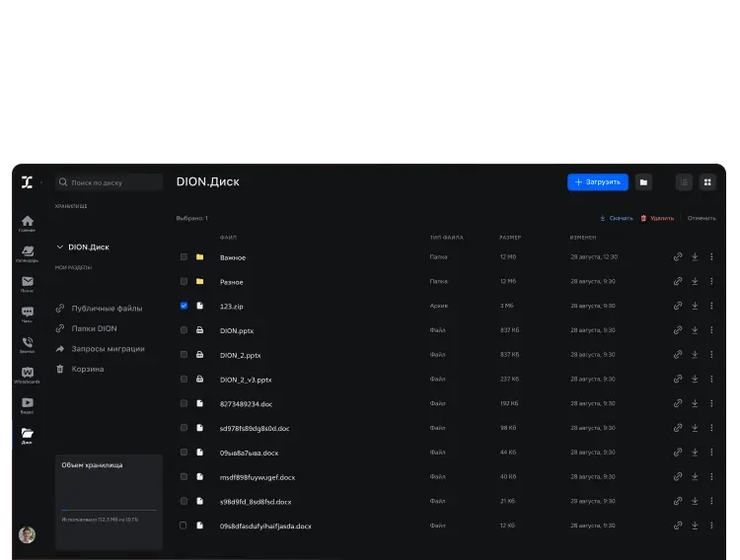Copy share link for Разное folder
The height and width of the screenshot is (560, 740).
coord(678,281)
